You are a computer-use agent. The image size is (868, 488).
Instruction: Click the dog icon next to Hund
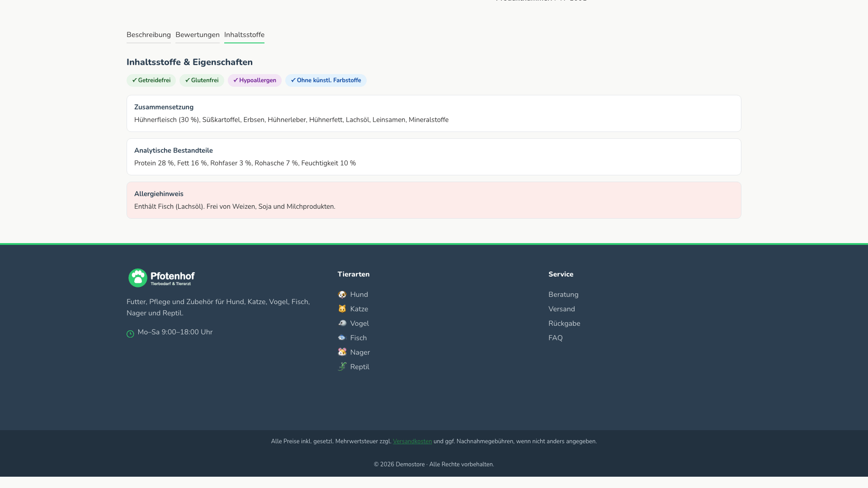342,295
